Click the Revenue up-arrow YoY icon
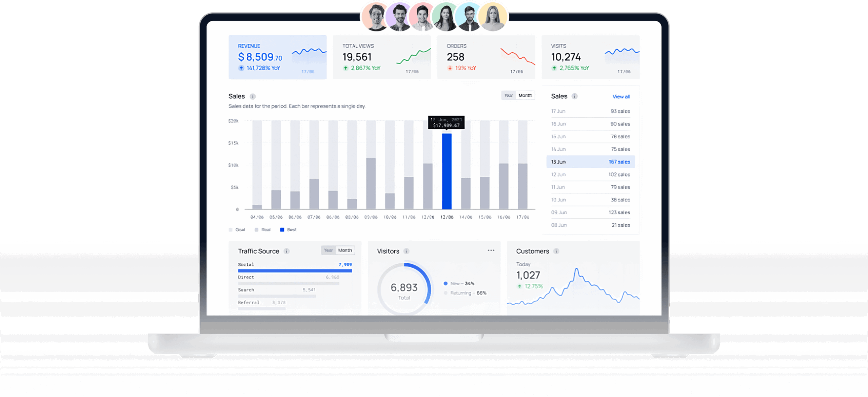The height and width of the screenshot is (397, 868). (241, 68)
